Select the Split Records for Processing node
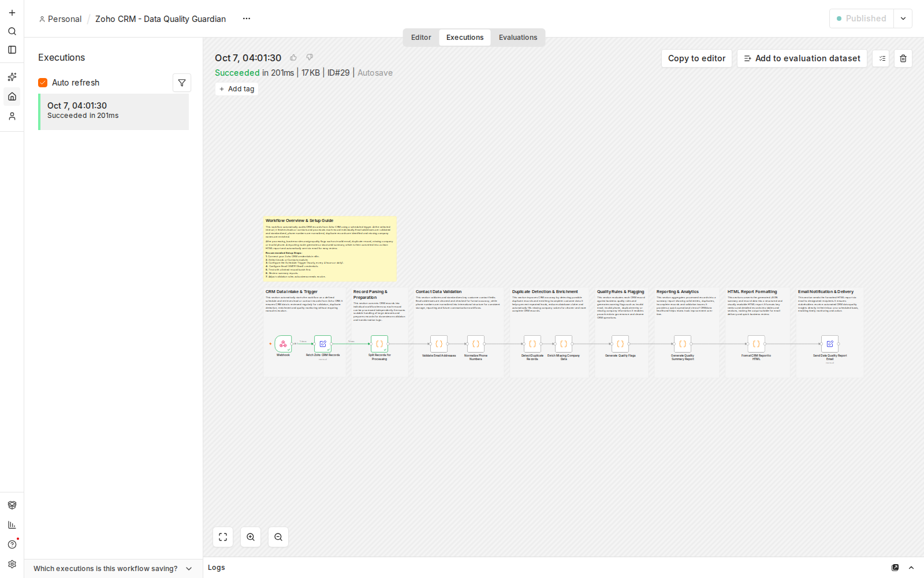This screenshot has height=578, width=924. pyautogui.click(x=379, y=344)
